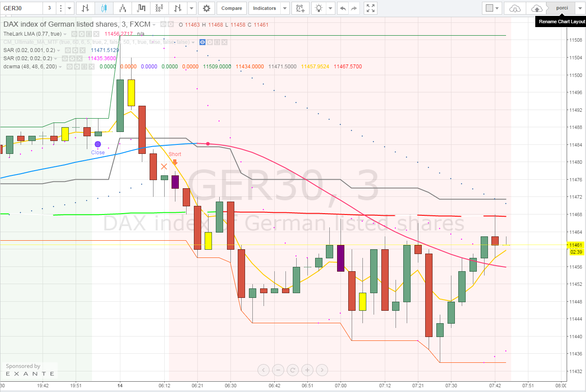Open the time interval dropdown arrow

coord(69,8)
